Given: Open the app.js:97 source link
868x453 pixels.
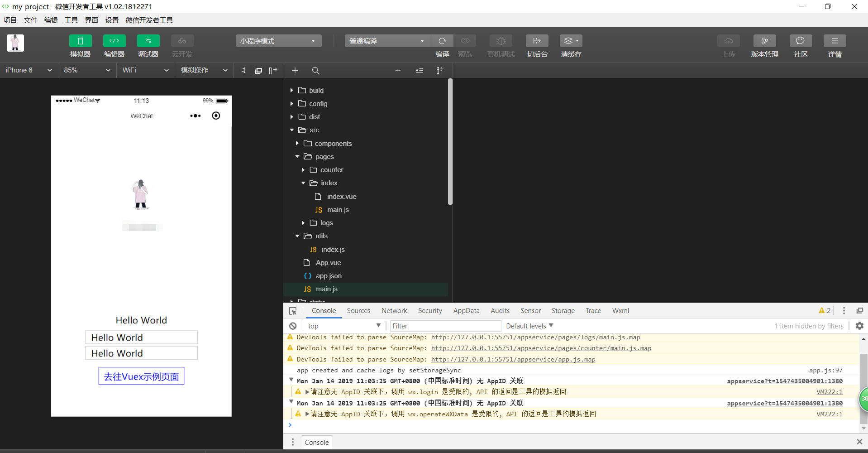Looking at the screenshot, I should pos(825,371).
